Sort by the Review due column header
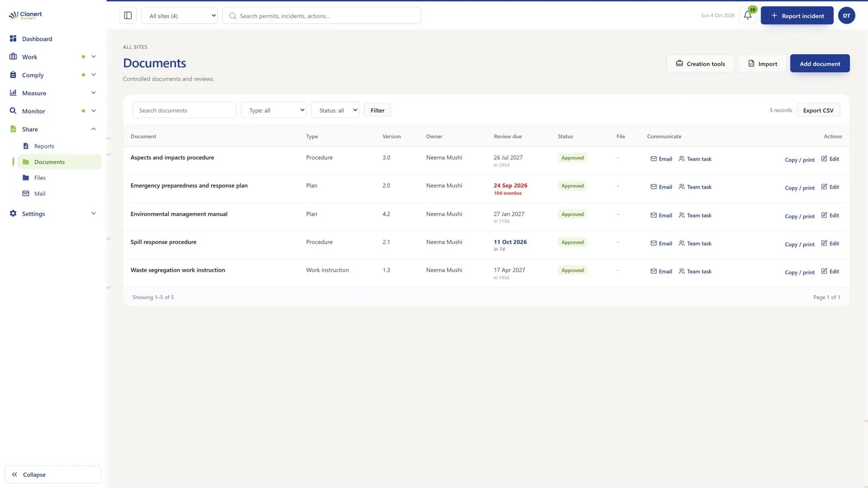868x488 pixels. 508,137
